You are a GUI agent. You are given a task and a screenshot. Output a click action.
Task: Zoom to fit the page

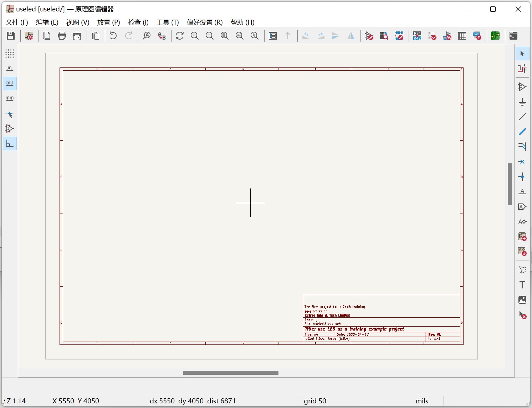point(225,36)
